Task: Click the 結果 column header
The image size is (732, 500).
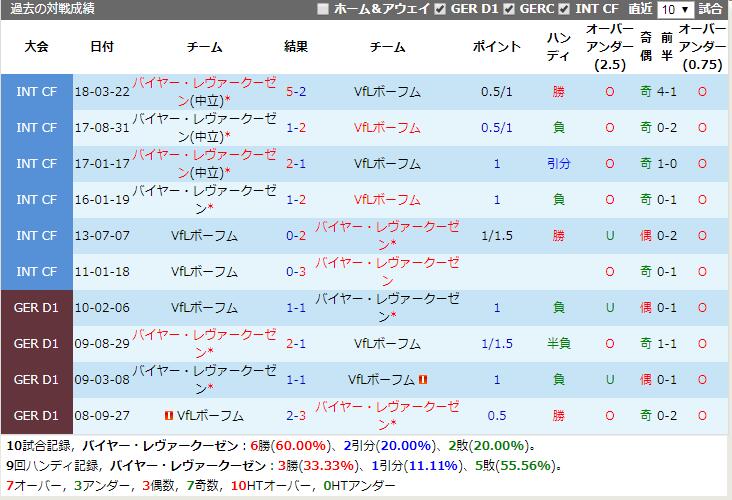Action: 296,46
